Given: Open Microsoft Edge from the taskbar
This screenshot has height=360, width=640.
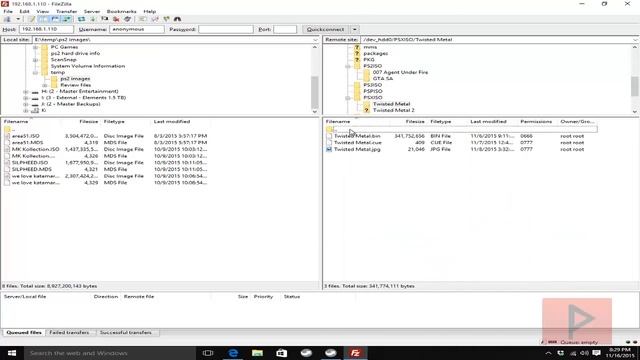Looking at the screenshot, I should click(233, 353).
